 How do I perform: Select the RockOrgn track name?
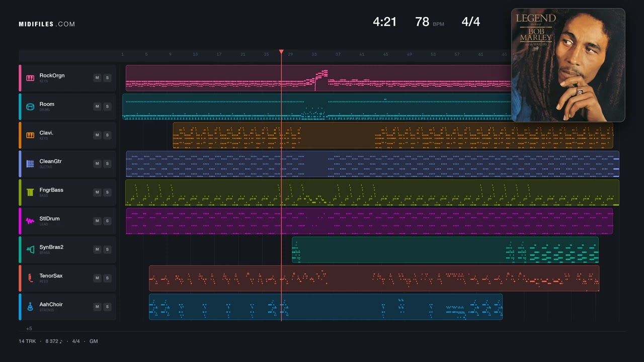pos(52,75)
